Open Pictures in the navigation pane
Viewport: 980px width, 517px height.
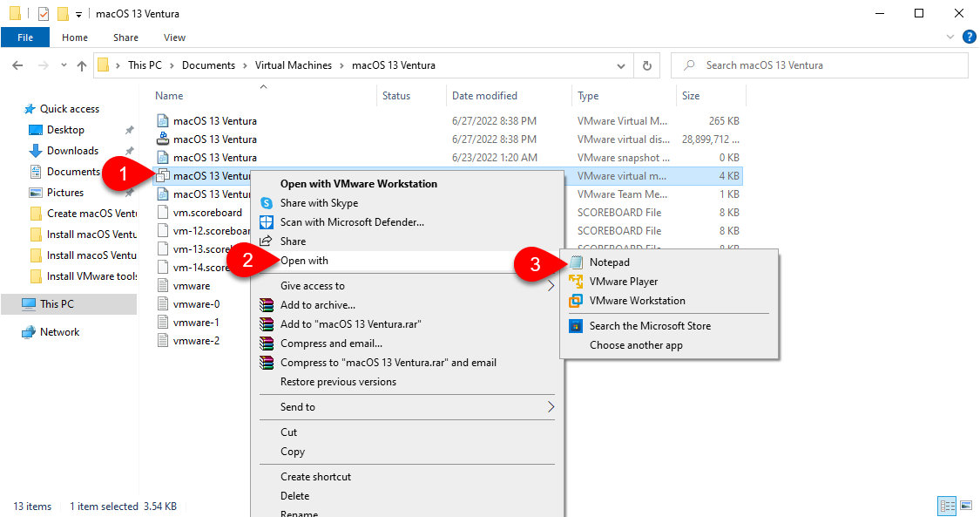pos(65,193)
